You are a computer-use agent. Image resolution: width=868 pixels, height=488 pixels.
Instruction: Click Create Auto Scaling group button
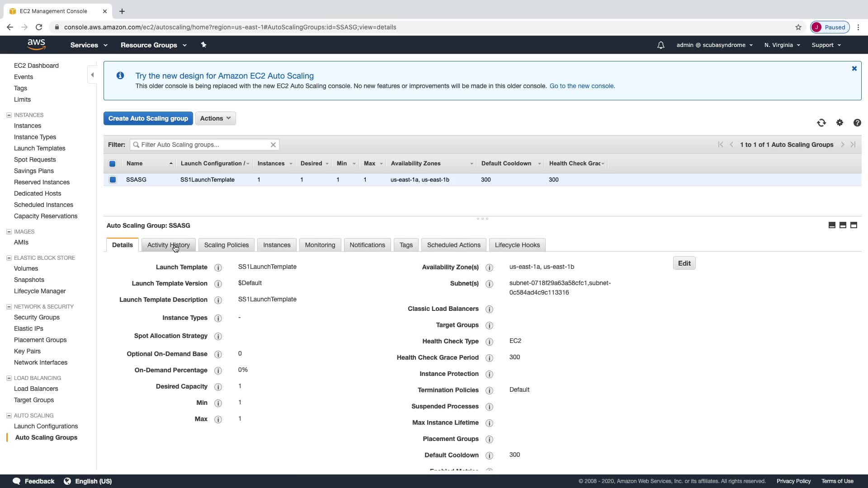(148, 118)
